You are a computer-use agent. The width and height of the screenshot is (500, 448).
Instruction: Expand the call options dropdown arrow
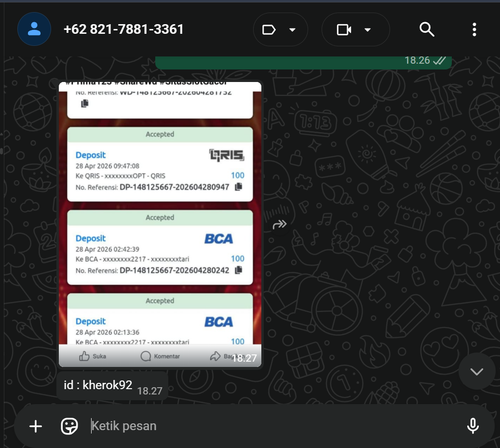pyautogui.click(x=368, y=30)
